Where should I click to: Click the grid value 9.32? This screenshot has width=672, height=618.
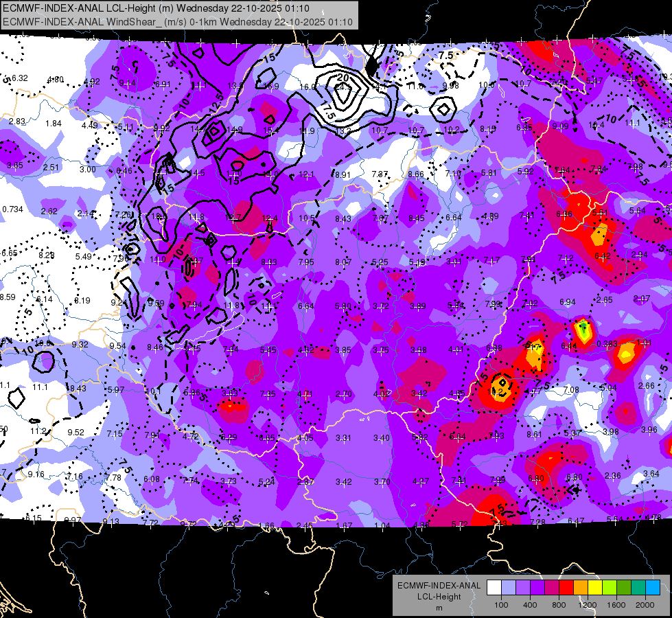(x=80, y=345)
